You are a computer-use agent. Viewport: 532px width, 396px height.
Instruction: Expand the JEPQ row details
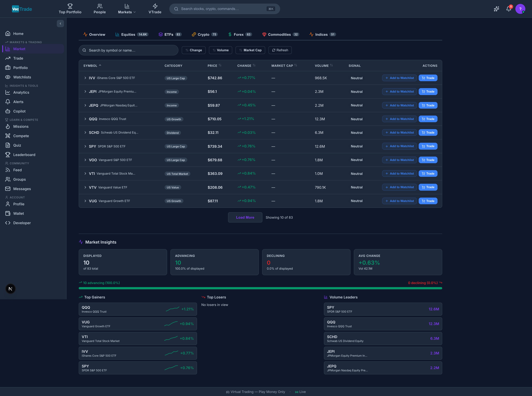[x=85, y=105]
